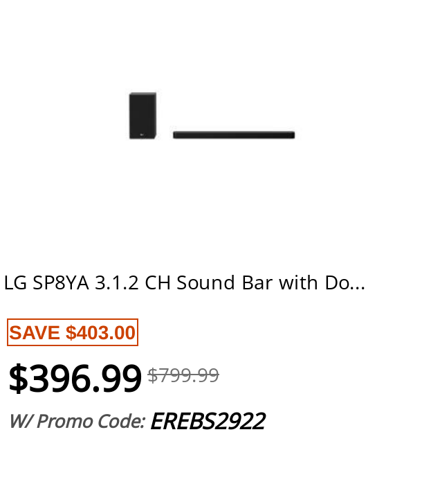Click the crossed-out $799.99 original price
422x504 pixels.
coord(183,375)
